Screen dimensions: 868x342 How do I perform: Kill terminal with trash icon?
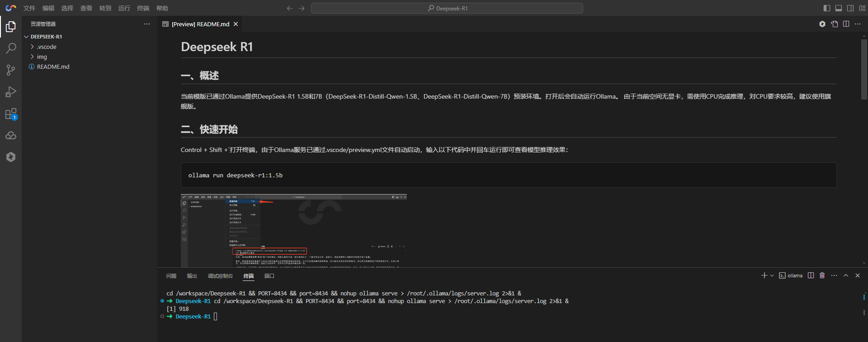(822, 275)
